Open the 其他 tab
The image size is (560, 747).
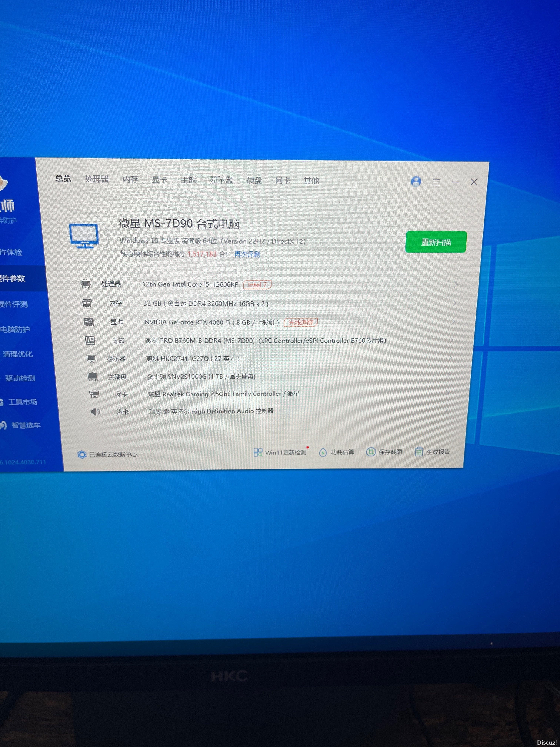click(x=311, y=181)
